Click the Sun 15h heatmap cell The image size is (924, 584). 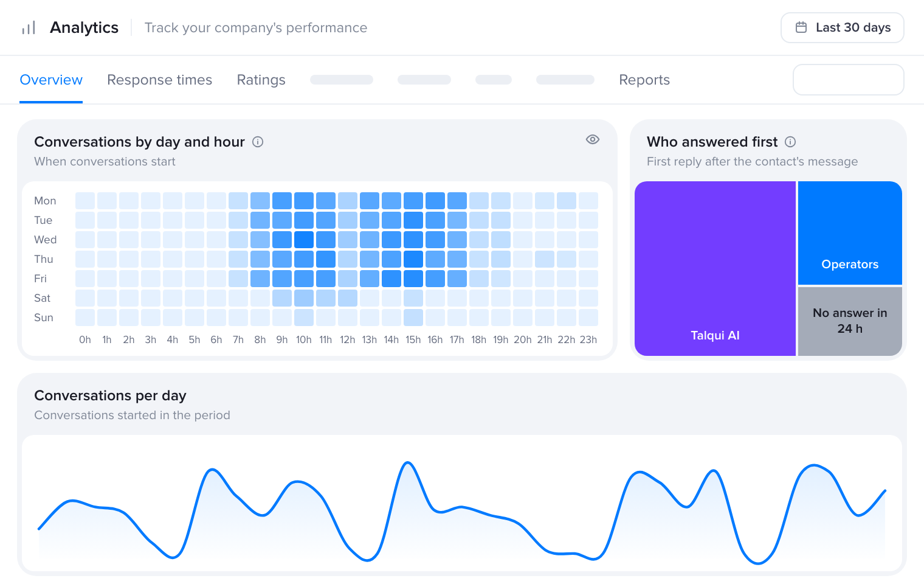tap(413, 318)
